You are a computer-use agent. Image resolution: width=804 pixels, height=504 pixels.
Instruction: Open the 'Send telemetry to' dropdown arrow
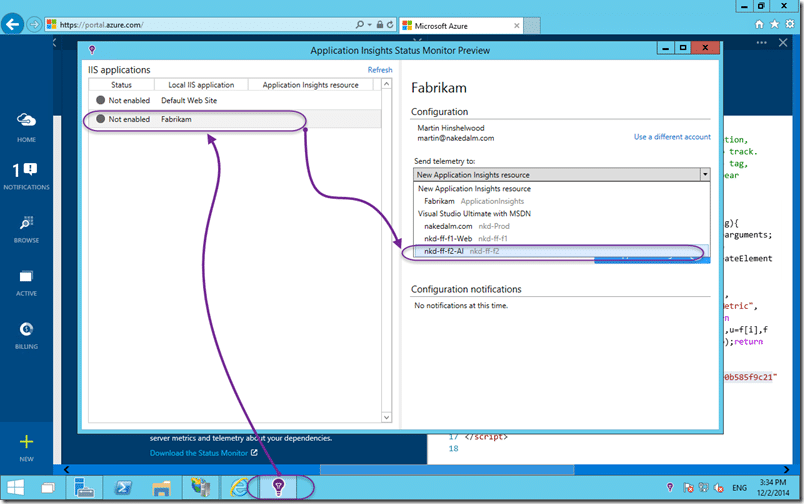[705, 175]
